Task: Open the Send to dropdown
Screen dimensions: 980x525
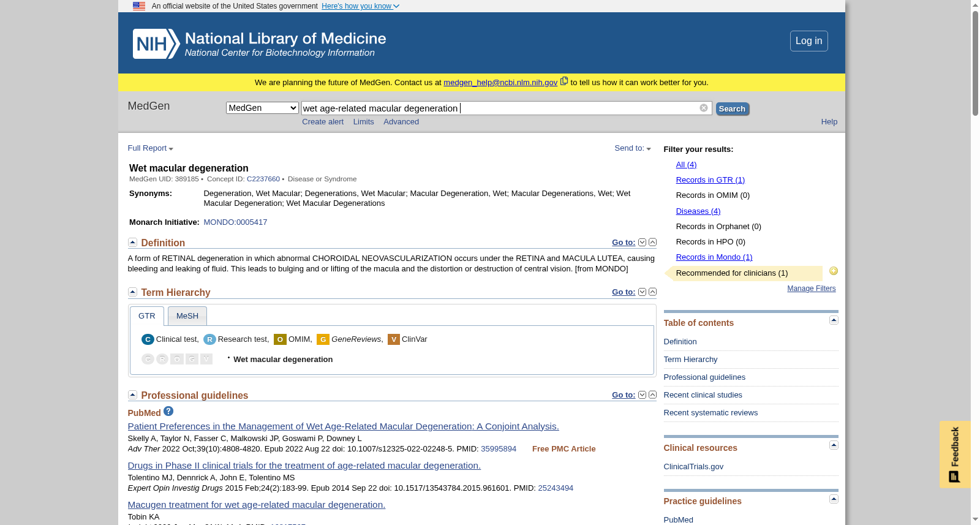Action: tap(633, 148)
